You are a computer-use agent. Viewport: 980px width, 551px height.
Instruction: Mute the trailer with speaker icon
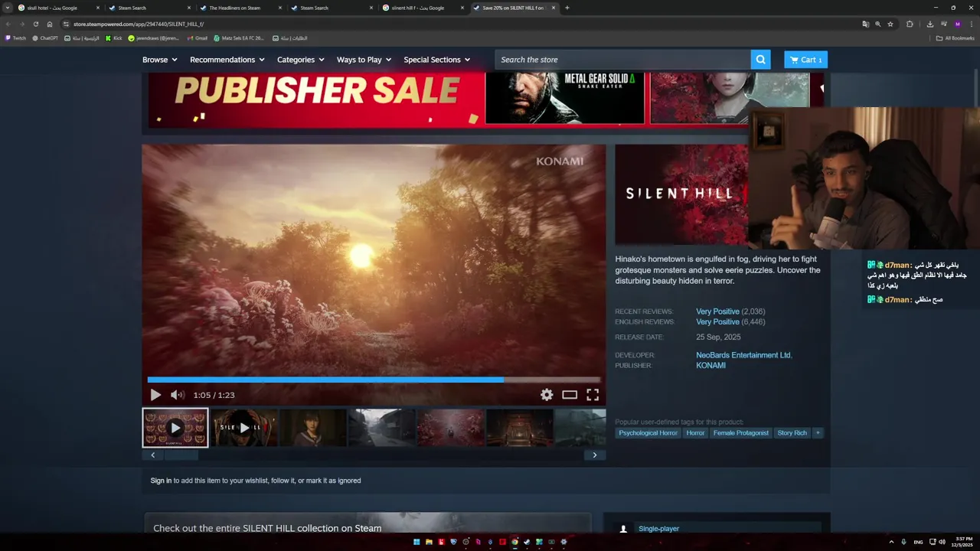tap(178, 395)
